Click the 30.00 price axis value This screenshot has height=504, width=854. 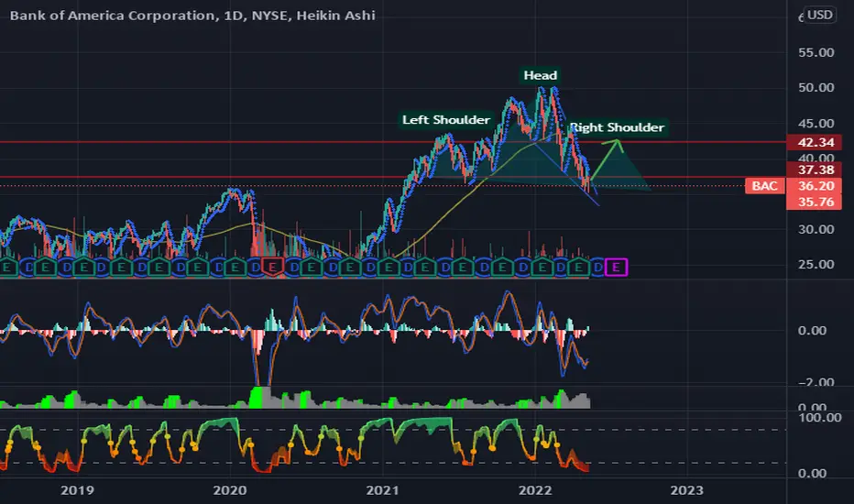(x=816, y=229)
